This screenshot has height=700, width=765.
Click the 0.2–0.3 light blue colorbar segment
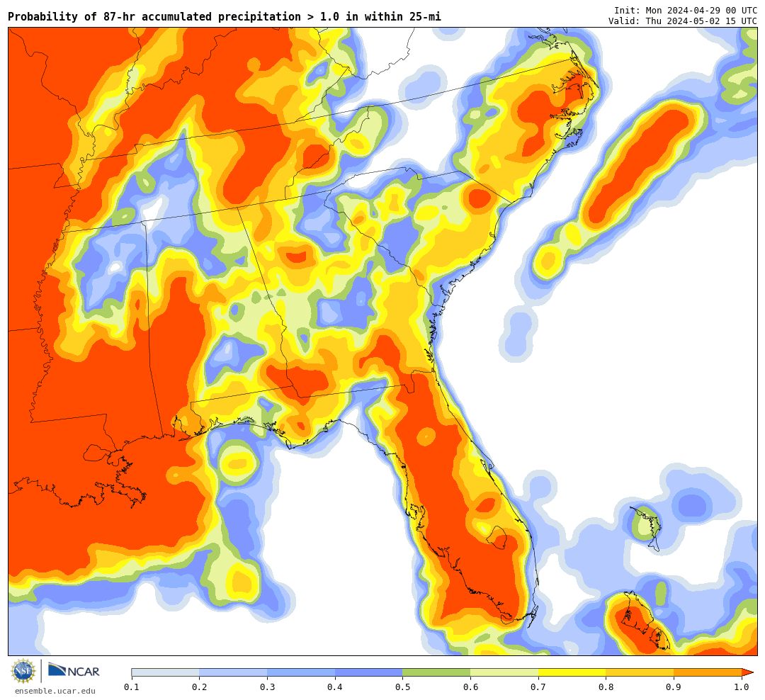[233, 672]
